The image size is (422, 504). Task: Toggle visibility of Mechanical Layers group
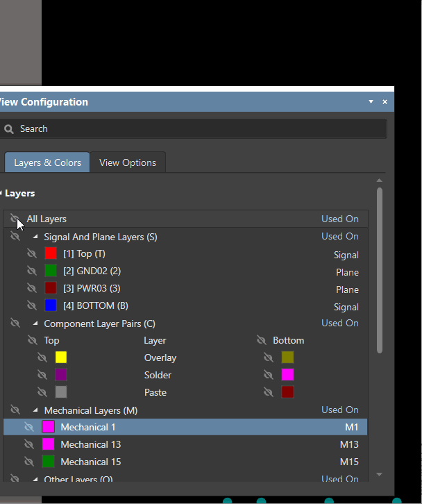click(15, 410)
